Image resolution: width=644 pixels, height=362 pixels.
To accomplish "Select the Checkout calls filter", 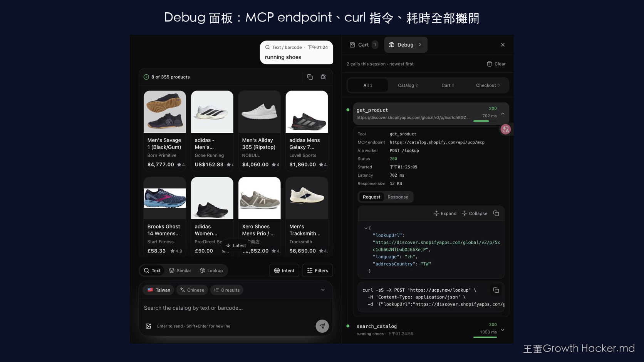I will 488,85.
